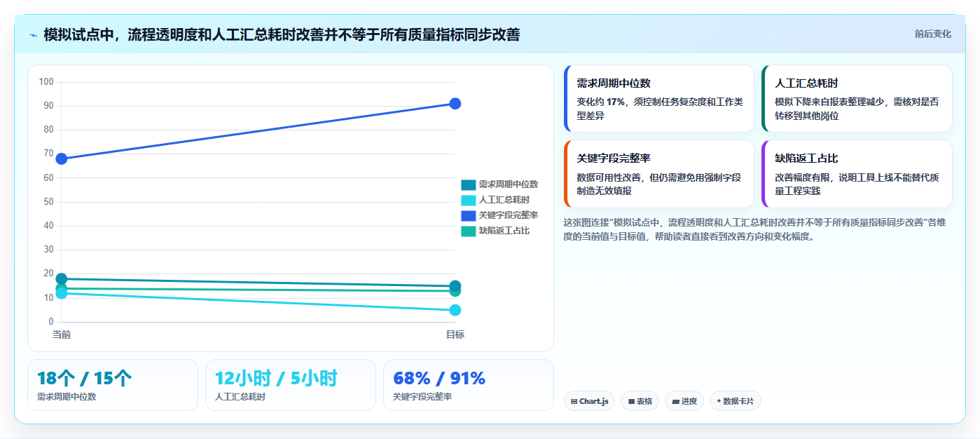Toggle the 关键字段完整率 legend color box
This screenshot has height=439, width=980.
pyautogui.click(x=468, y=215)
